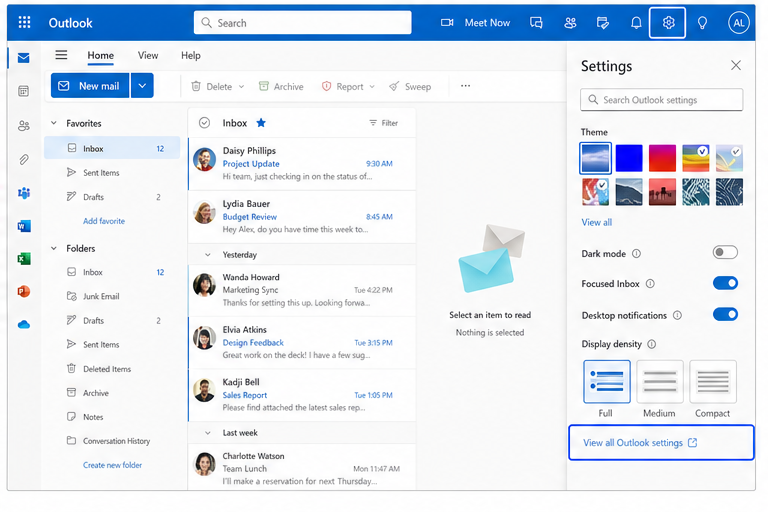Screen dimensions: 768x512
Task: Select the solid blue theme swatch
Action: pyautogui.click(x=629, y=158)
